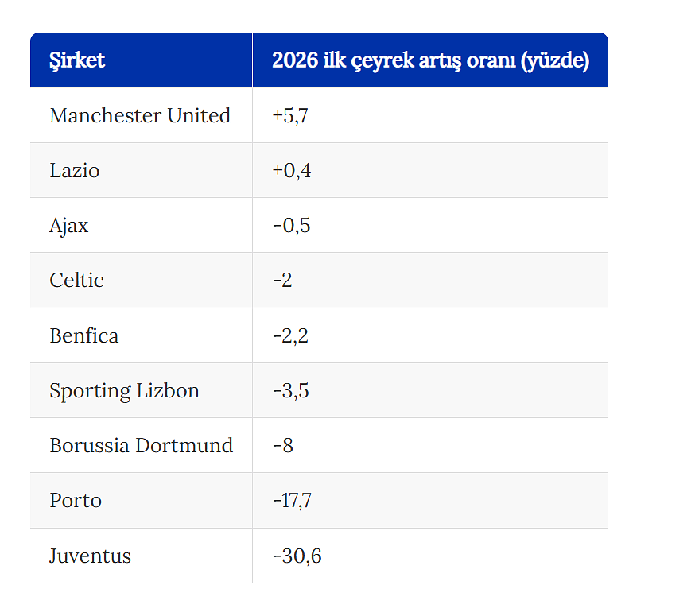695x616 pixels.
Task: Click the -3,5 value cell
Action: point(290,390)
